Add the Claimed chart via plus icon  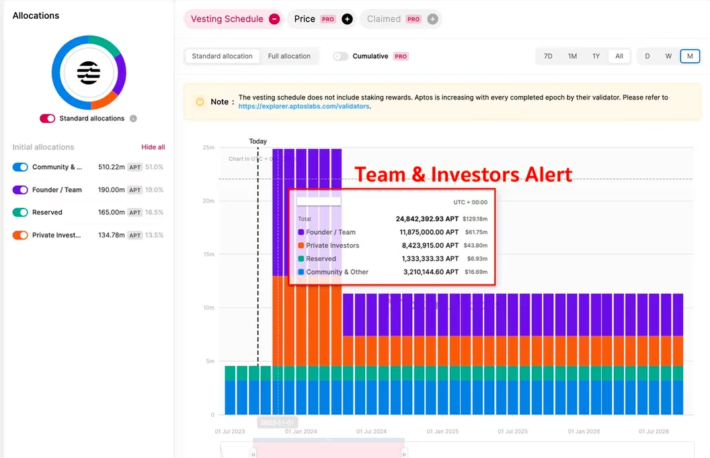432,19
